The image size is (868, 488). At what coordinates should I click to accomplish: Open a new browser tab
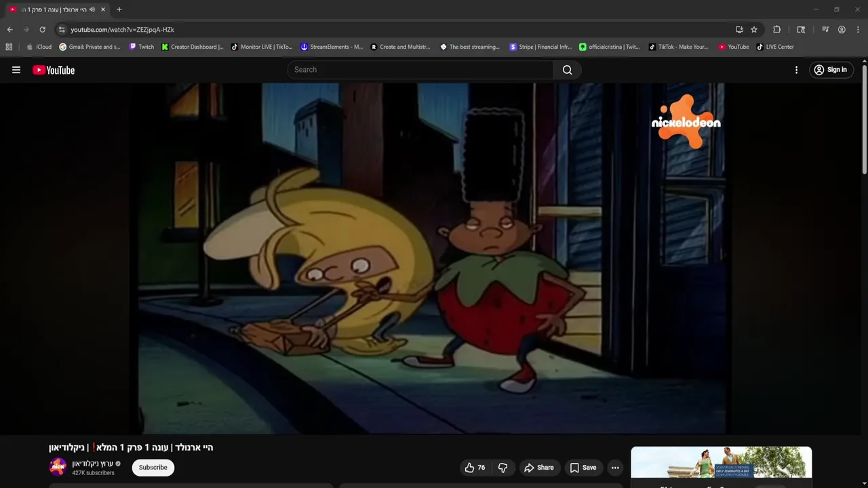119,9
